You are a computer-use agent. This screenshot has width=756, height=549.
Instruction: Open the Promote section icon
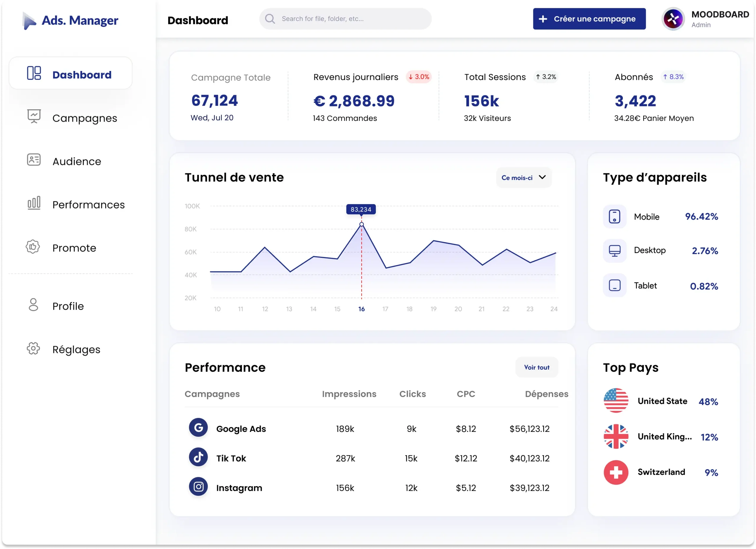point(32,247)
